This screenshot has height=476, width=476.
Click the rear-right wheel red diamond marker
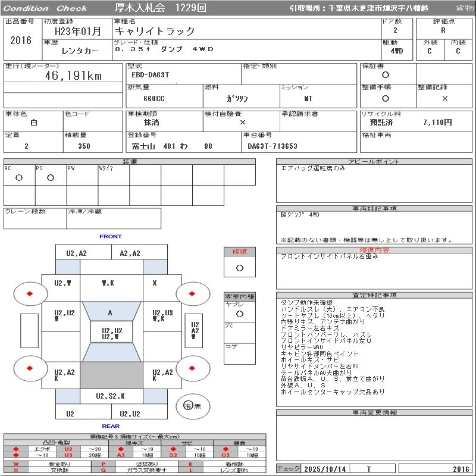(193, 368)
